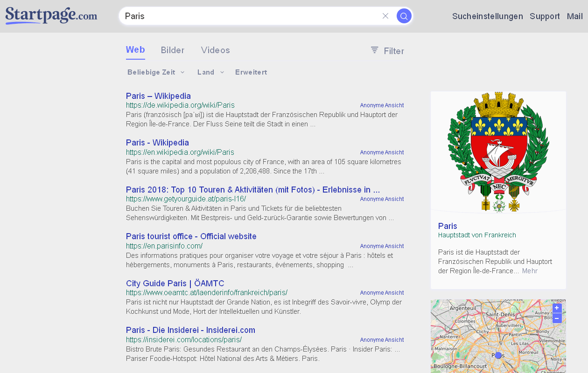Viewport: 588px width, 373px height.
Task: Open Anonyme Ansicht for de.wikipedia result
Action: pyautogui.click(x=382, y=105)
